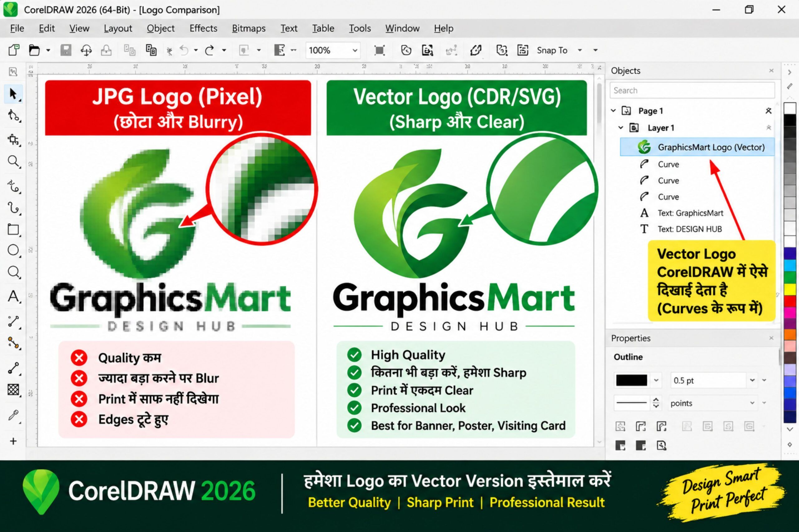Pick yellow from the color palette
Screen dimensions: 799x532
[790, 289]
